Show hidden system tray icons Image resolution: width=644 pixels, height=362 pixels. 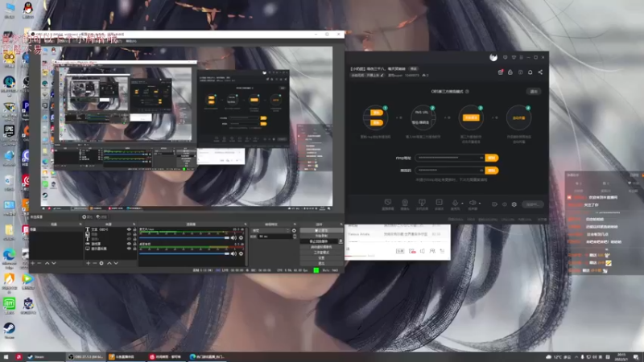coord(576,357)
